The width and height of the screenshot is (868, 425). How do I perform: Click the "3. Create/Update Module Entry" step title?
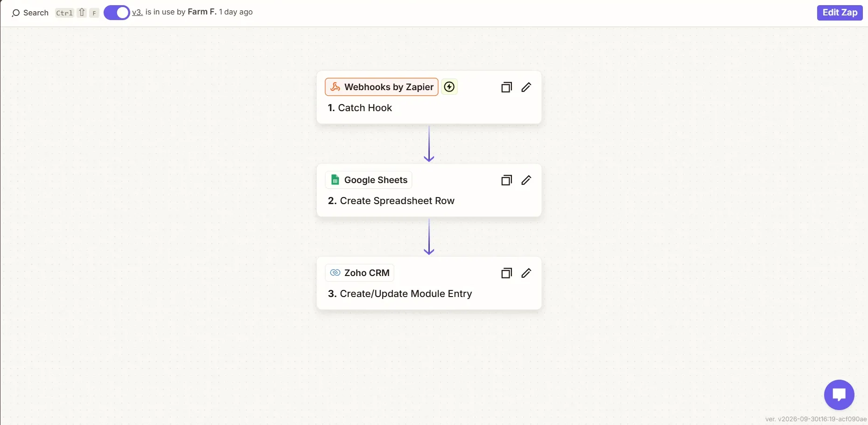click(400, 294)
